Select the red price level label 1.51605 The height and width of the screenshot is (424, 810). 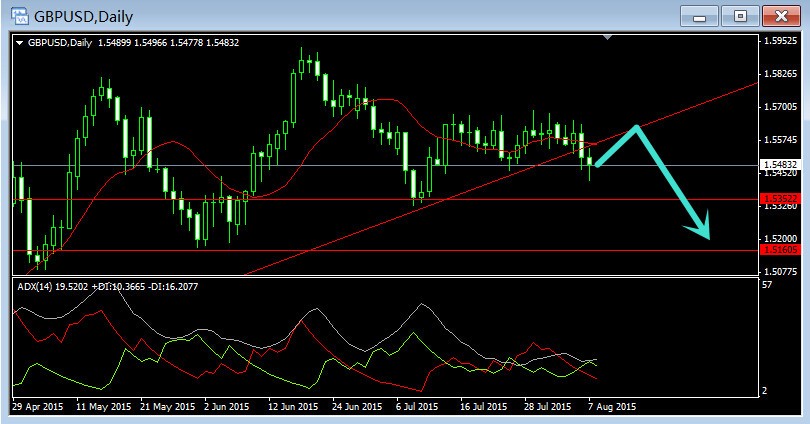coord(780,250)
